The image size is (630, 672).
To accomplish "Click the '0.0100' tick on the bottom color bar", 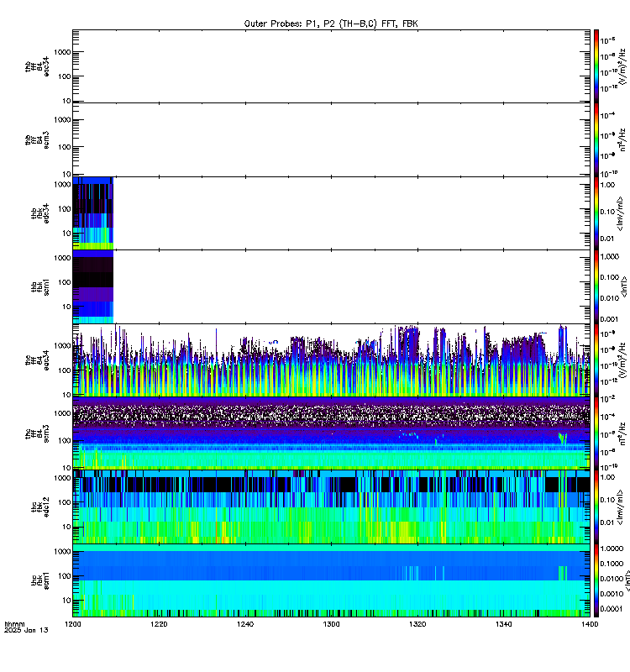I will click(612, 579).
